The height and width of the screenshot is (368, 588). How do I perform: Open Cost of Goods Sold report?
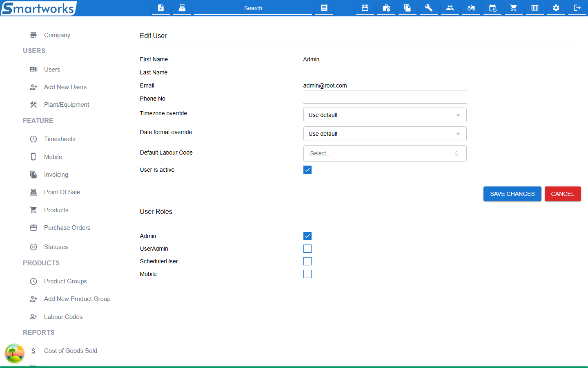point(71,351)
